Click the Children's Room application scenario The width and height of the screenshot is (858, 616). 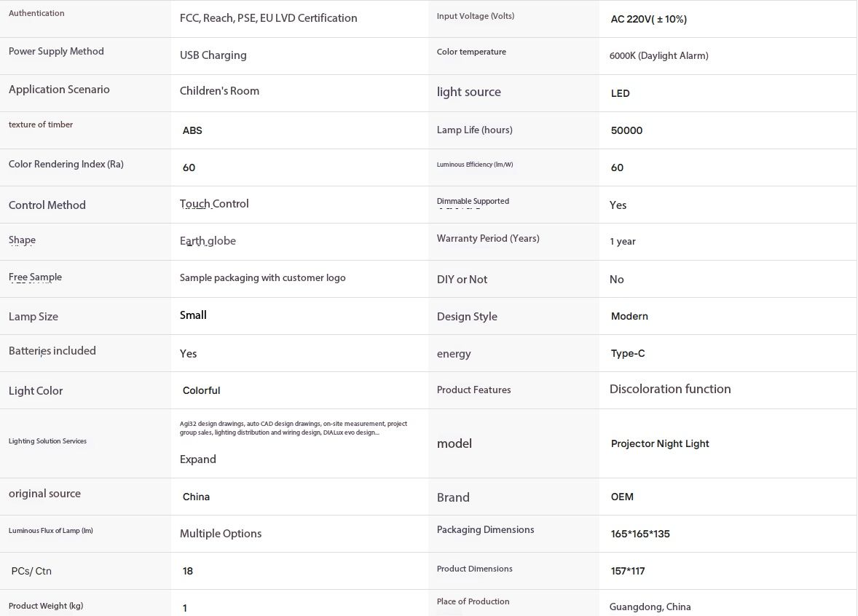point(219,91)
